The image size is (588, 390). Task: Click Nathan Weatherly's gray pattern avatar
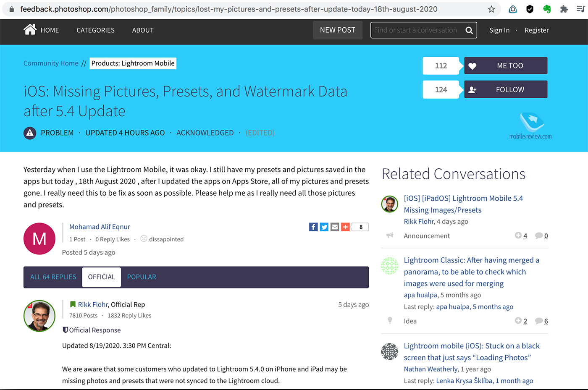tap(389, 351)
